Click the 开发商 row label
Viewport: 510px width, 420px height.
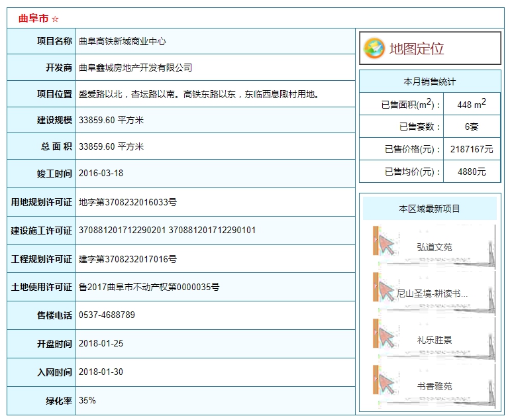coord(59,68)
